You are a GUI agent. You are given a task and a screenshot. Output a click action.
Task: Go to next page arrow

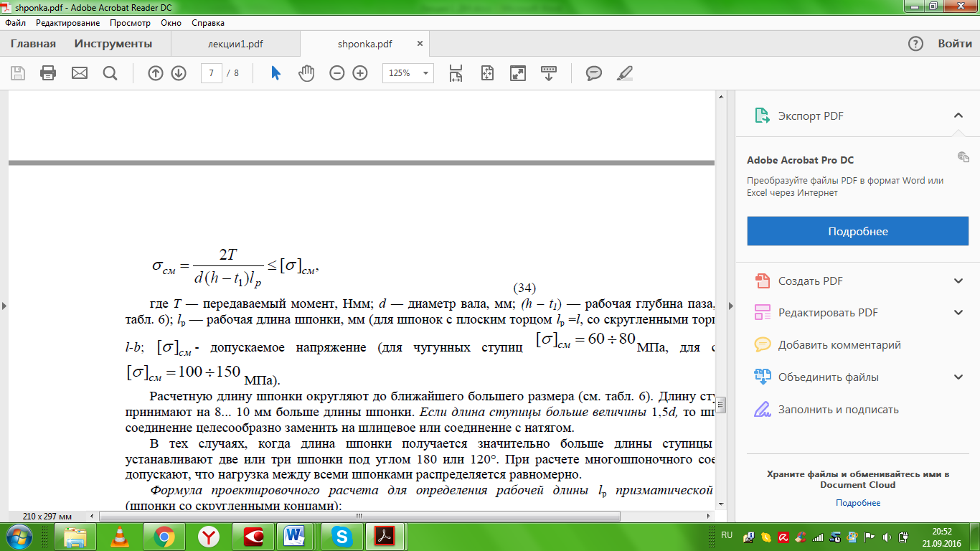pyautogui.click(x=179, y=73)
